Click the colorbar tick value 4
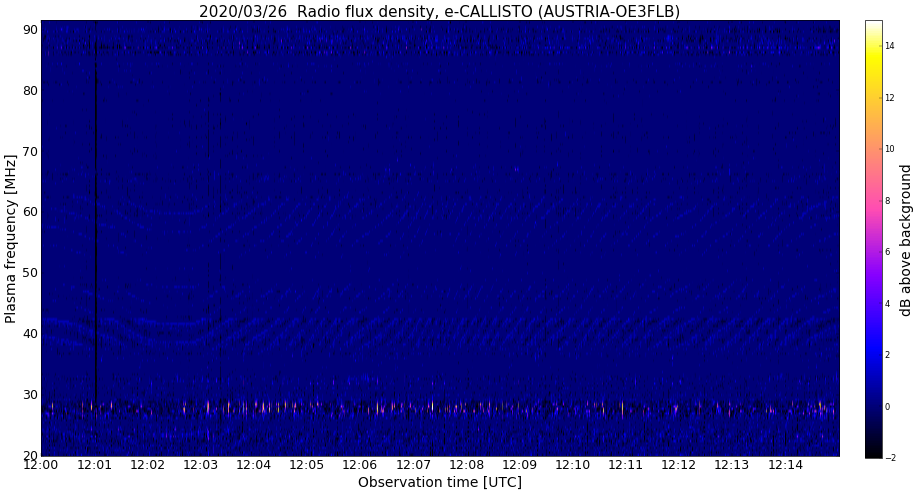This screenshot has height=494, width=919. click(x=888, y=304)
